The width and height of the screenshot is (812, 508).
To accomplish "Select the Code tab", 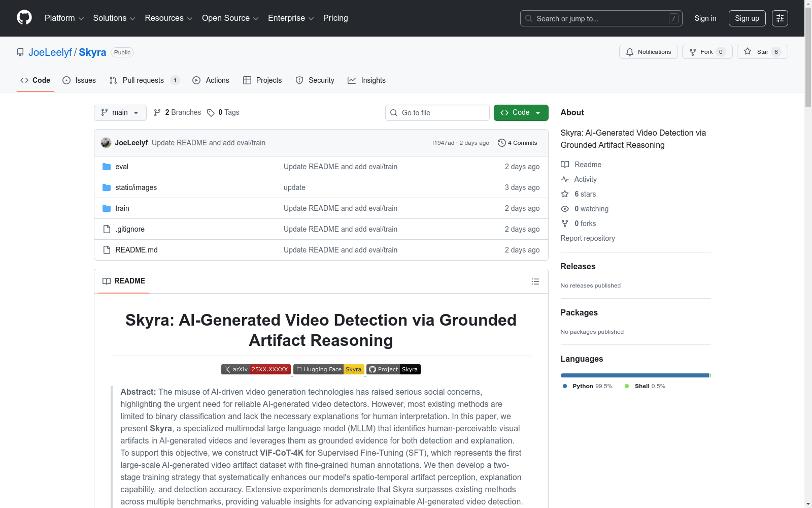I will point(36,80).
